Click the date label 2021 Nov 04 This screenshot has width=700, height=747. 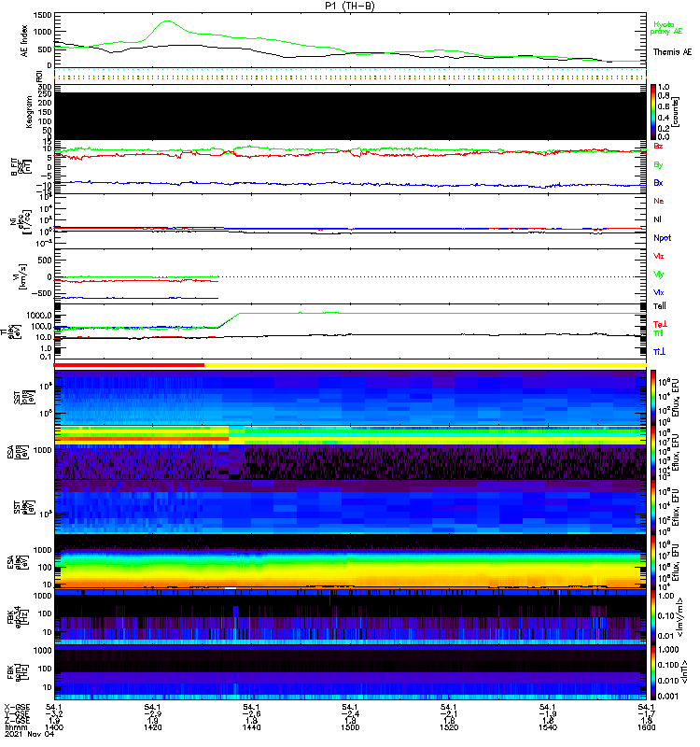30,734
